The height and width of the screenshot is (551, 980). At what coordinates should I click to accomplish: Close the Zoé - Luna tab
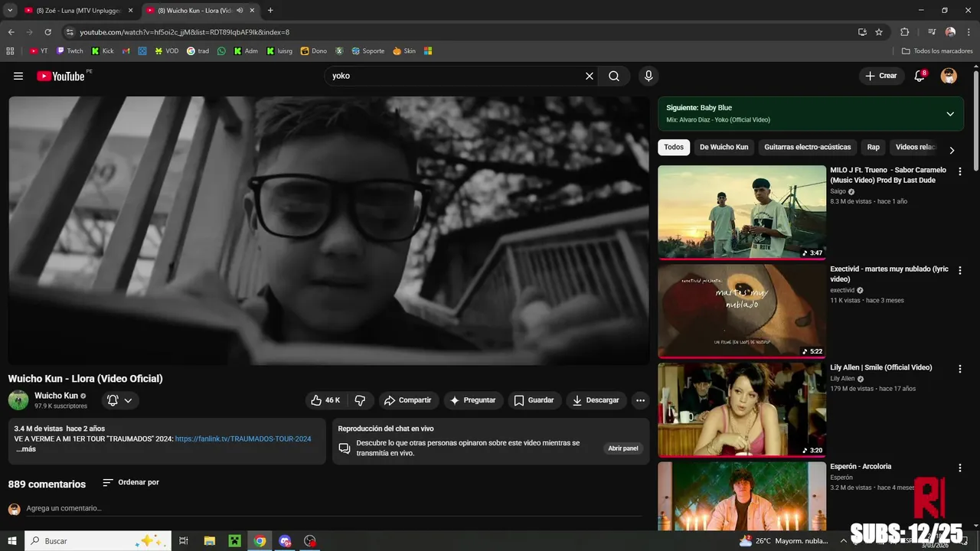coord(130,10)
